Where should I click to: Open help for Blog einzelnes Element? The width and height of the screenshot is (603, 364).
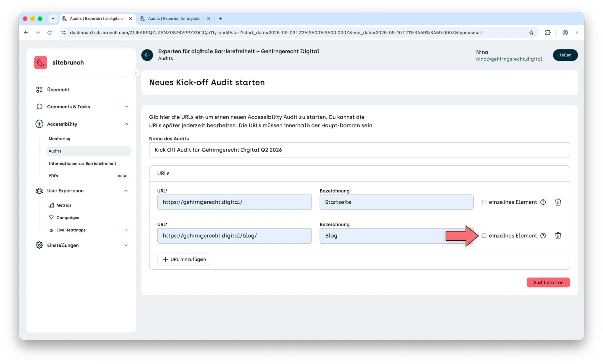click(x=543, y=236)
